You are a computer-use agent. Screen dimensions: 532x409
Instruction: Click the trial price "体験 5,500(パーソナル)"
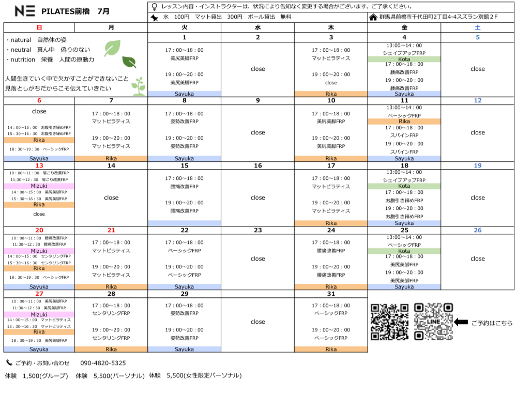(110, 376)
